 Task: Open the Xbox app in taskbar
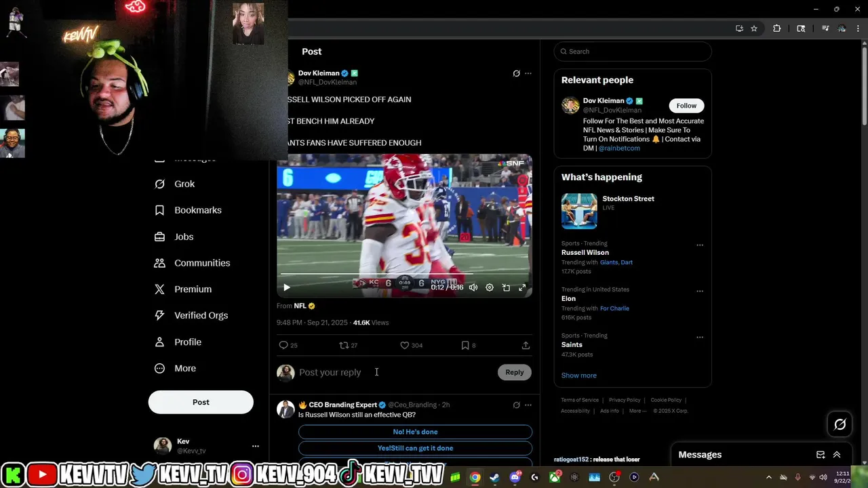click(555, 477)
